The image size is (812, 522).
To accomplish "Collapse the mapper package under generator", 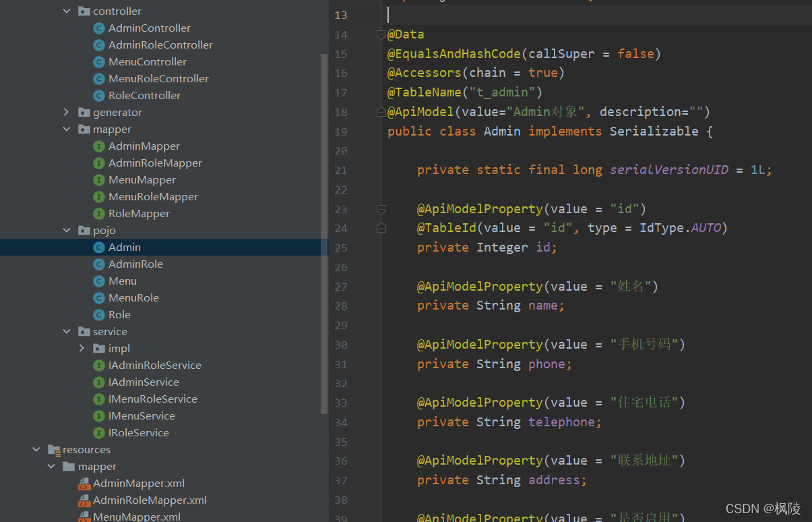I will click(66, 129).
